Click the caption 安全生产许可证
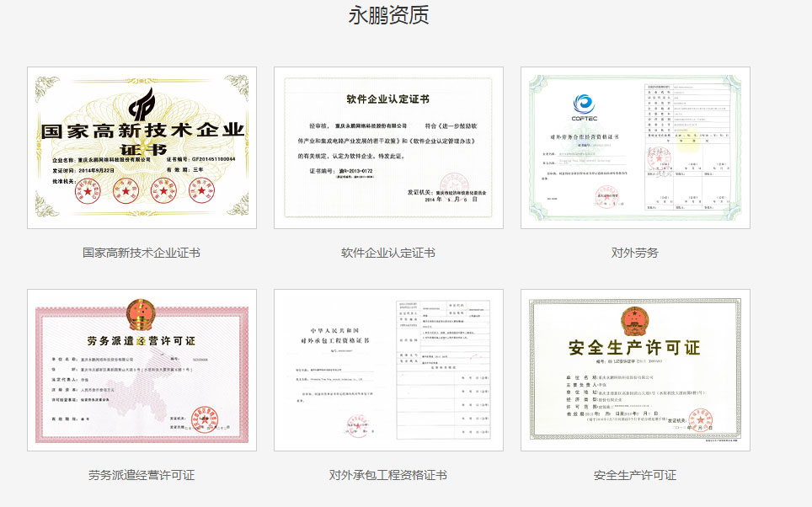The image size is (812, 507). pyautogui.click(x=635, y=475)
